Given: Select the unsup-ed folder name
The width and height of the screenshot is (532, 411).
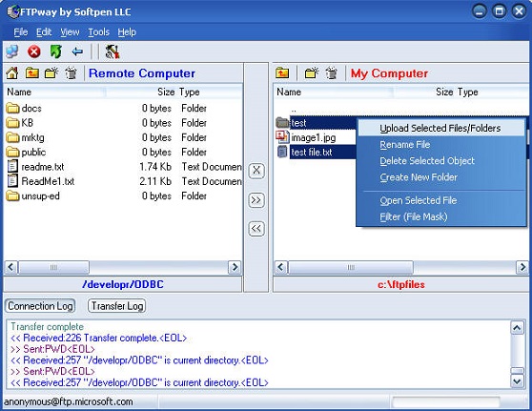Looking at the screenshot, I should pyautogui.click(x=40, y=196).
